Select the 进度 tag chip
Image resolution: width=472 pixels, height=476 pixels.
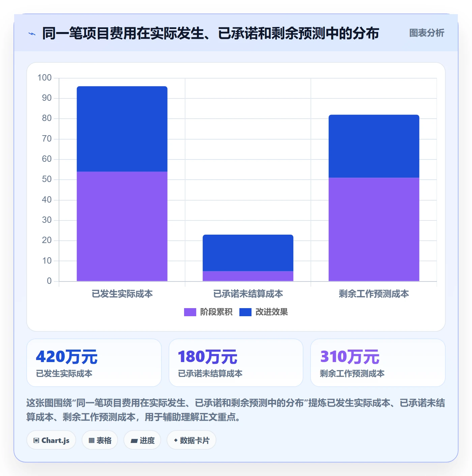[x=142, y=440]
